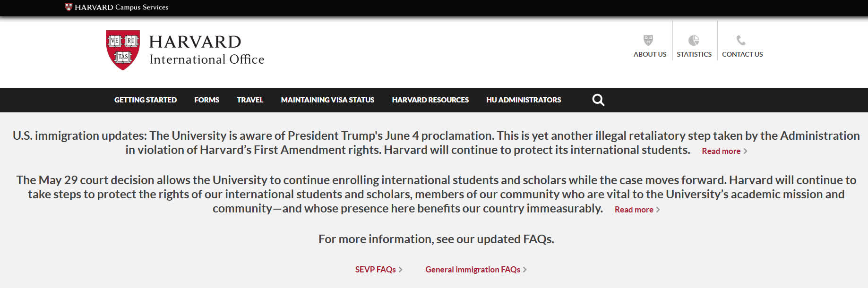Expand the Harvard Resources menu
868x288 pixels.
(x=430, y=100)
